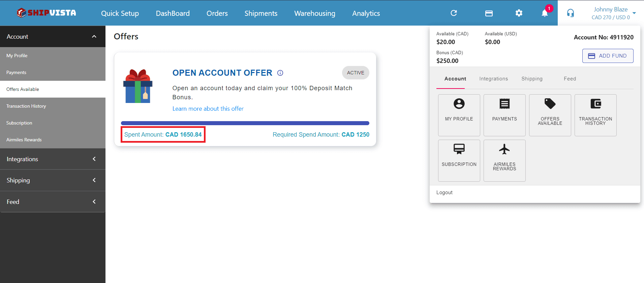Click the offer spend progress bar

tap(245, 123)
